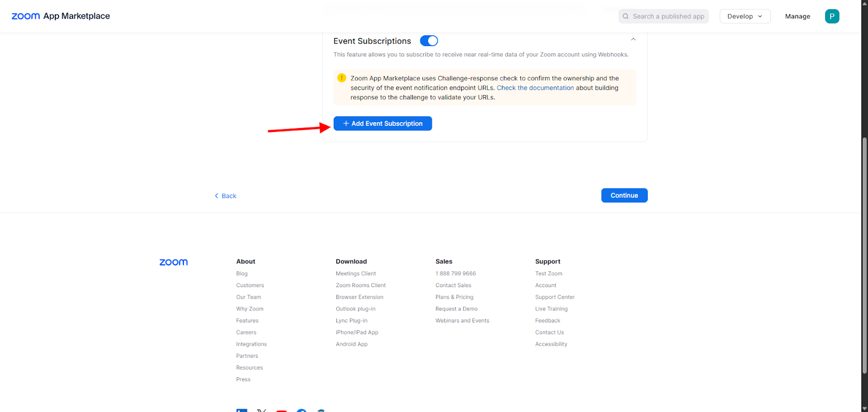Image resolution: width=868 pixels, height=412 pixels.
Task: Open the Account support link
Action: point(546,286)
